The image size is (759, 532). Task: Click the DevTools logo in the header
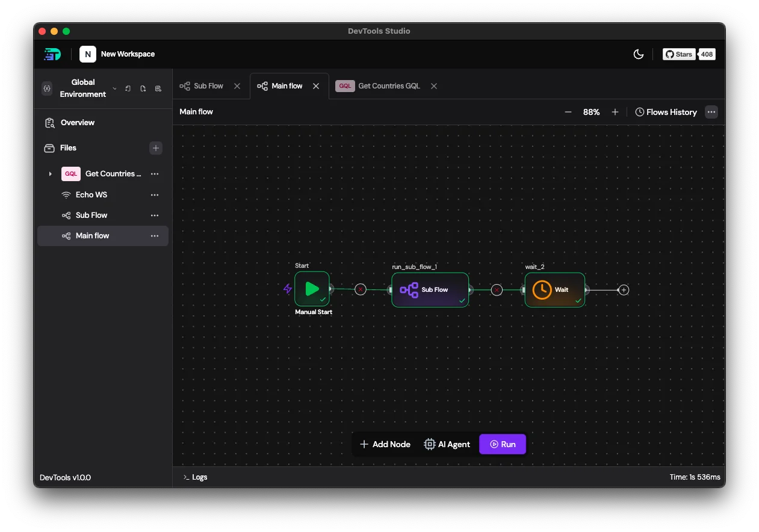(x=52, y=54)
